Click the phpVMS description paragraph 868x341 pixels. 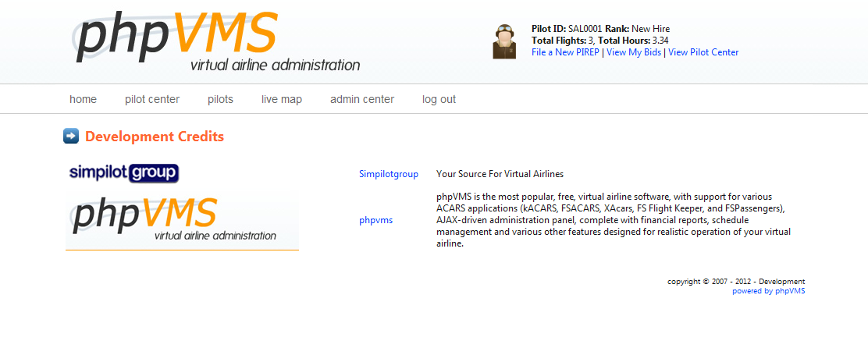click(x=614, y=220)
